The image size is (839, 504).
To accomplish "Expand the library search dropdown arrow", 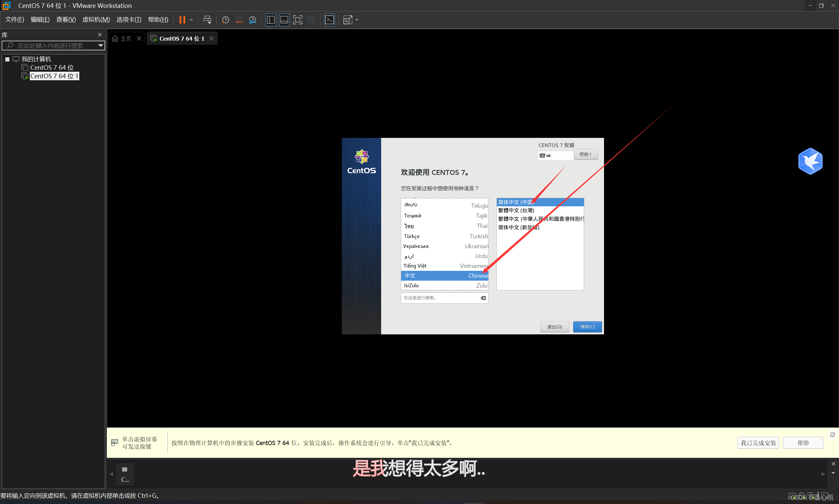I will point(101,46).
